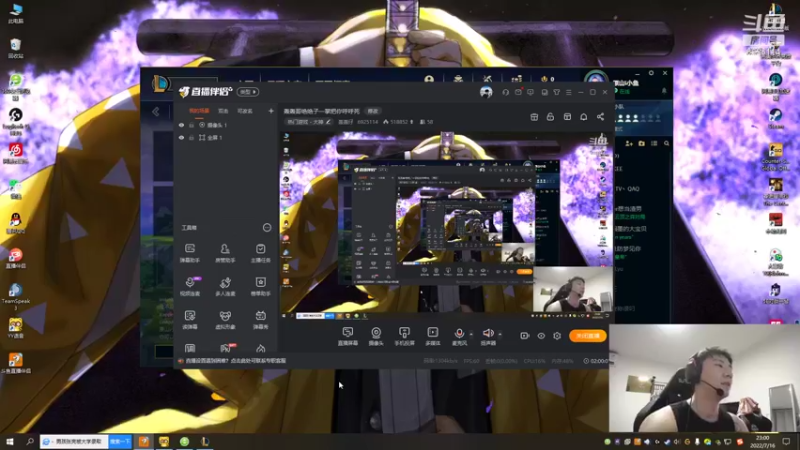The width and height of the screenshot is (800, 450).
Task: Open the Recycle Bin desktop icon
Action: coord(16,48)
